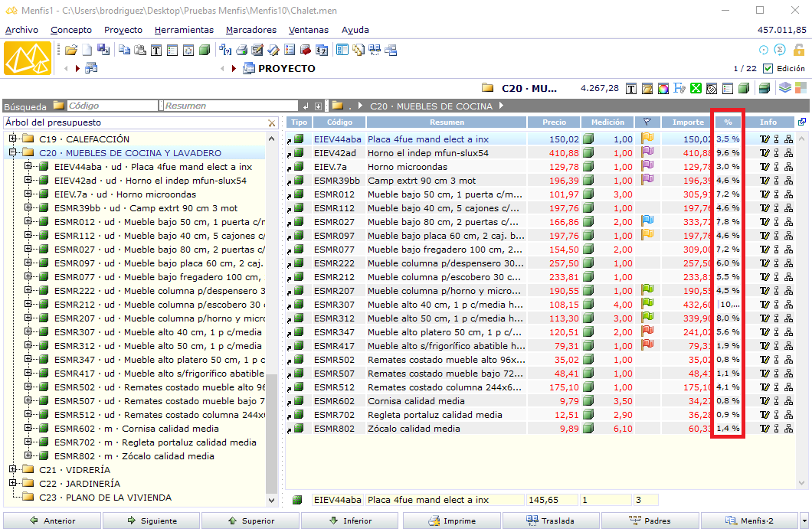812x532 pixels.
Task: Click the copy icon in main toolbar
Action: (124, 50)
